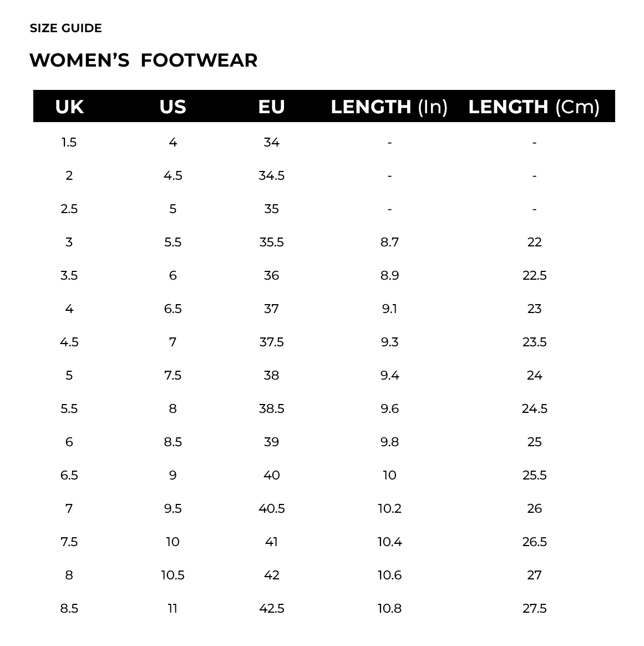Click the LENGTH (In) column header

(389, 107)
